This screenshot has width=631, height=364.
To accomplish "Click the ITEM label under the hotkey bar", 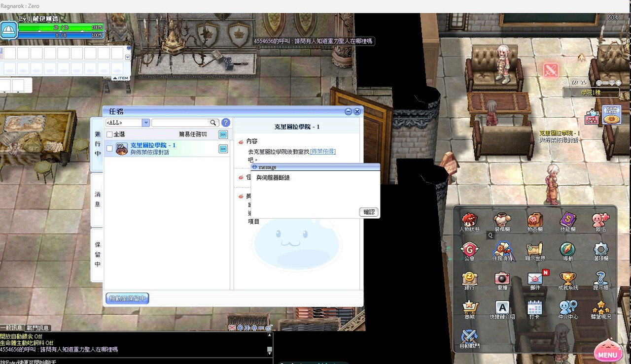I will tap(121, 78).
